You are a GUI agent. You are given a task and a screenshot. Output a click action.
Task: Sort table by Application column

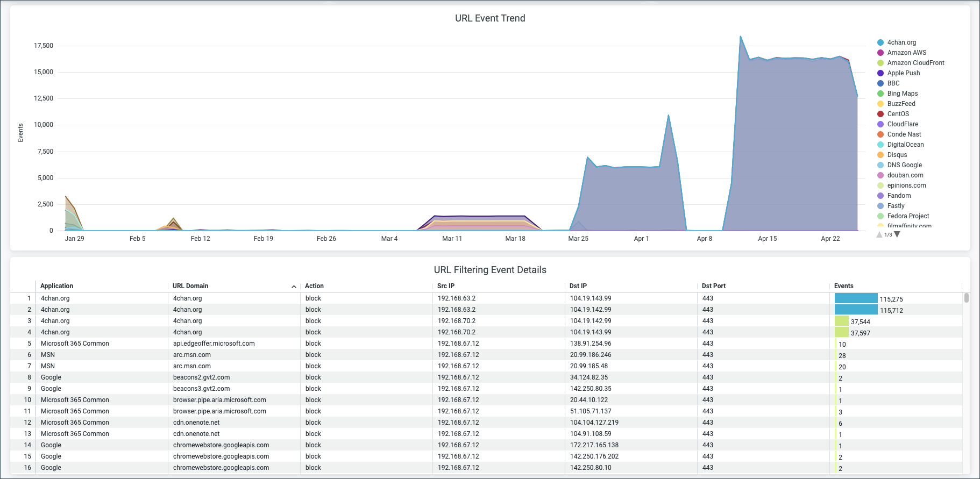56,286
